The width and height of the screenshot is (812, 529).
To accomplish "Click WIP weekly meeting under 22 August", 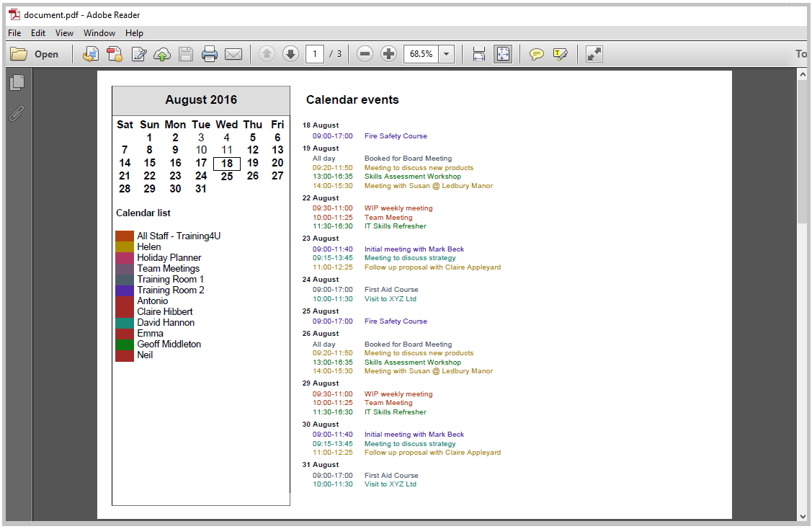I will 398,208.
